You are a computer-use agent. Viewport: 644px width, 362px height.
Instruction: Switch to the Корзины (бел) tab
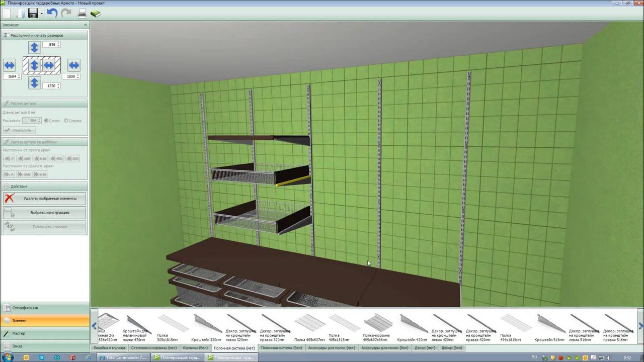click(195, 348)
